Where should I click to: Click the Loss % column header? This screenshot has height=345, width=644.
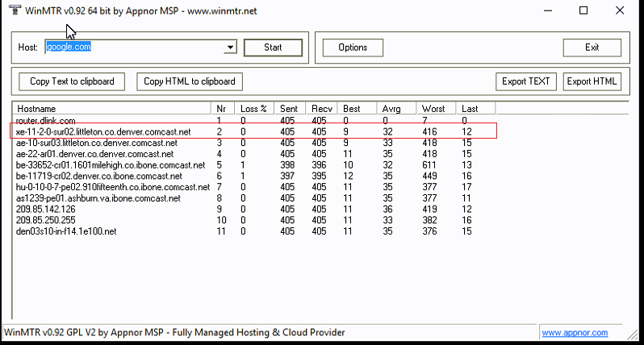tap(254, 109)
